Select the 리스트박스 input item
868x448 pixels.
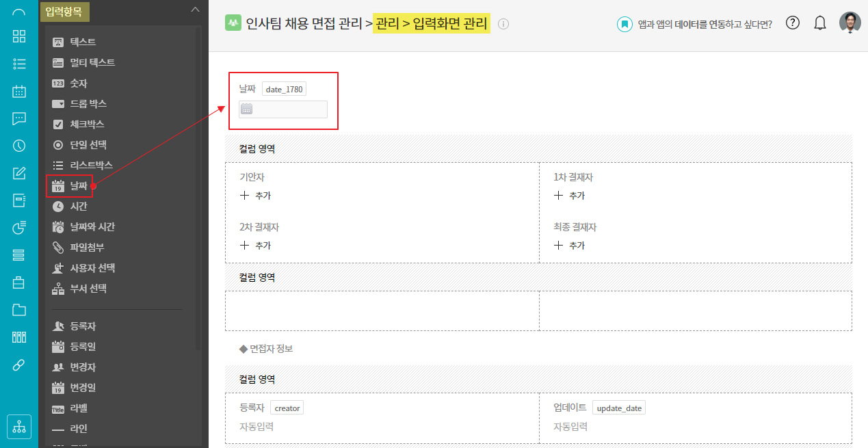click(x=90, y=166)
